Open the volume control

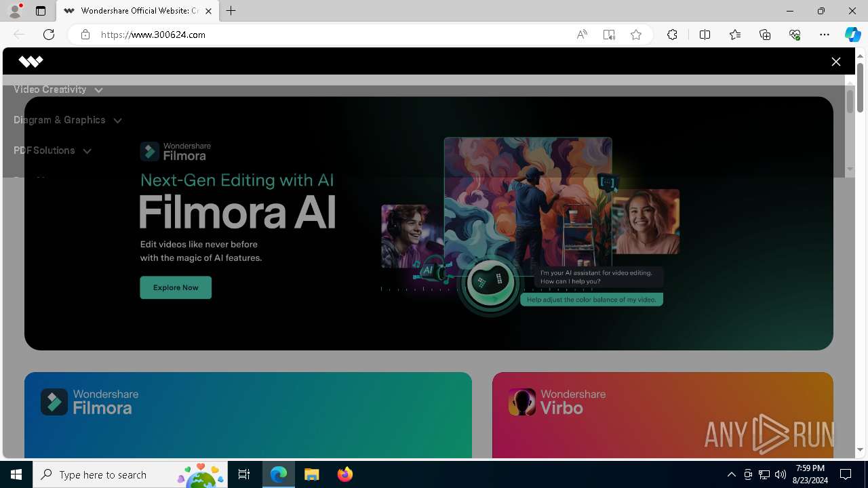click(781, 474)
